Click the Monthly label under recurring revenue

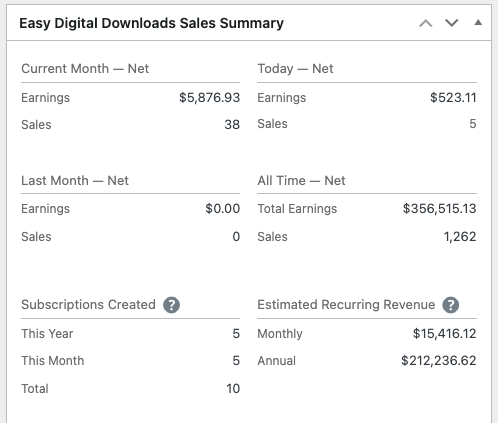(x=280, y=334)
